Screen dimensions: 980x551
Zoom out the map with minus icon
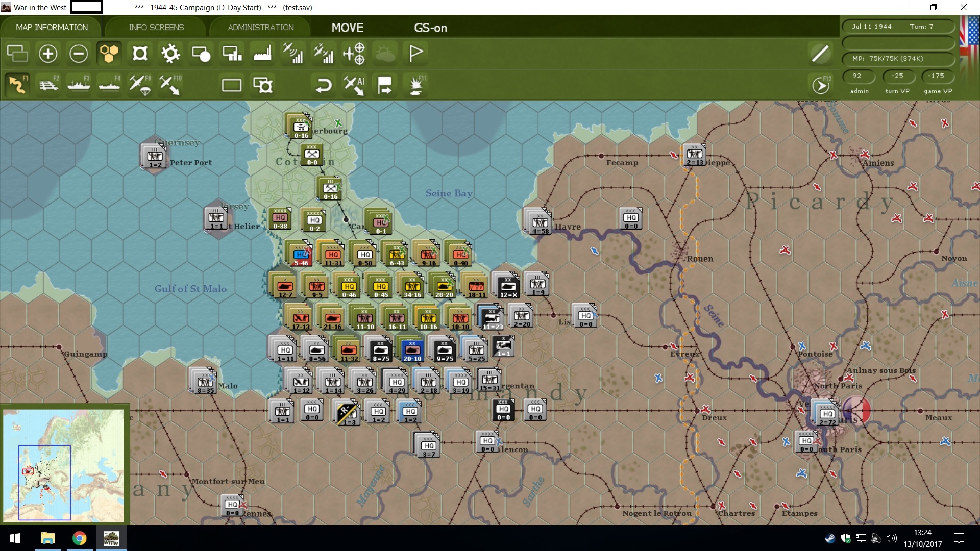tap(79, 53)
